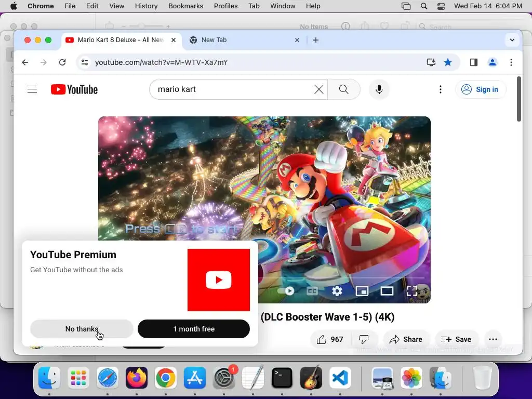Start voice search with the microphone
This screenshot has width=532, height=399.
pos(379,89)
